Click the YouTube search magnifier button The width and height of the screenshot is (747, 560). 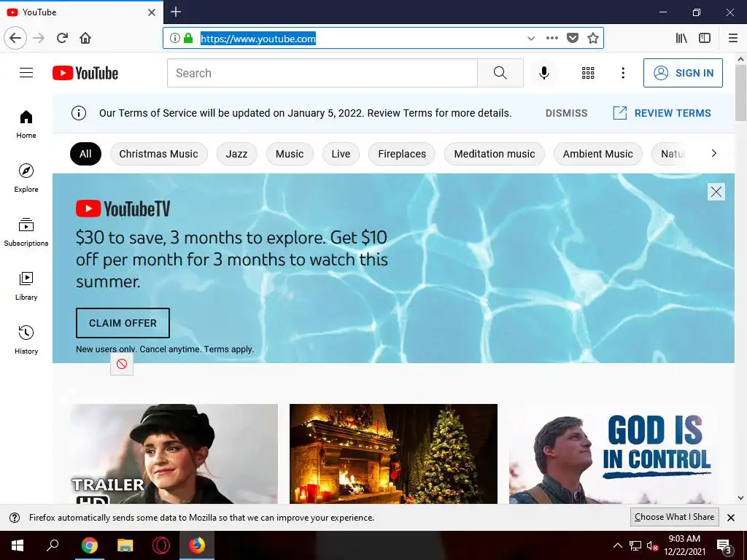point(500,73)
